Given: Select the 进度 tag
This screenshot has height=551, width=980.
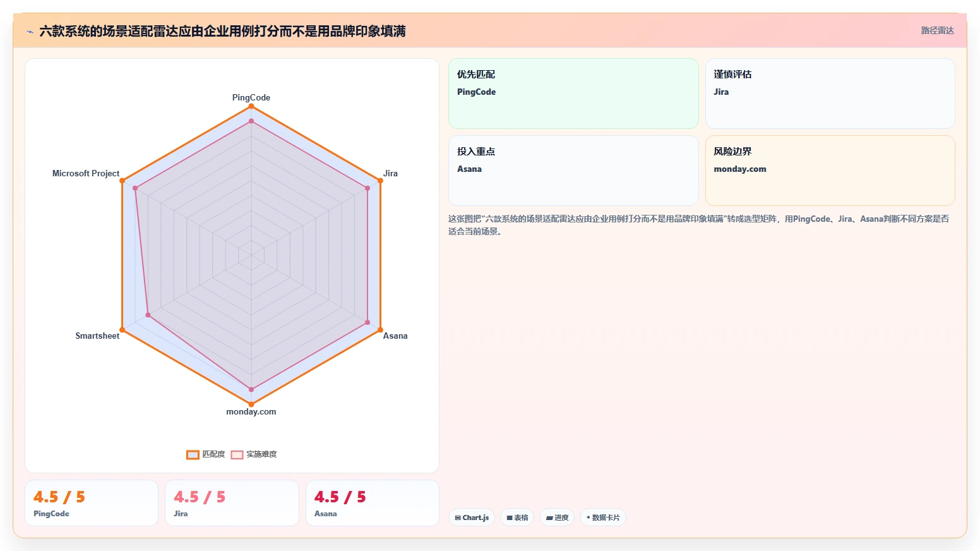Looking at the screenshot, I should click(557, 518).
